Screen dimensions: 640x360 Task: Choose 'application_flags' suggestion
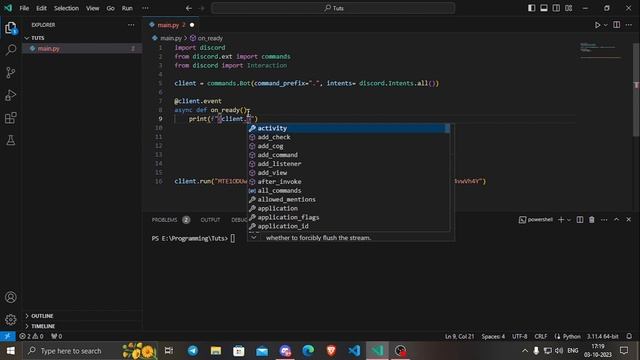[349, 217]
